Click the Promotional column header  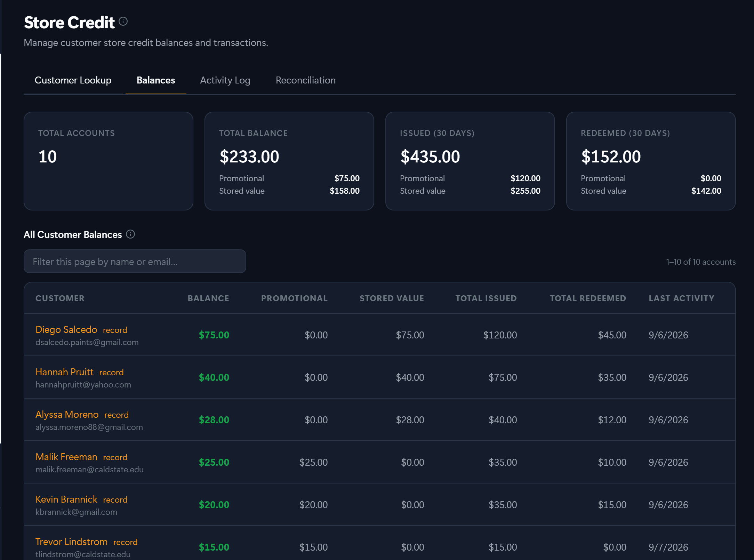click(x=294, y=298)
